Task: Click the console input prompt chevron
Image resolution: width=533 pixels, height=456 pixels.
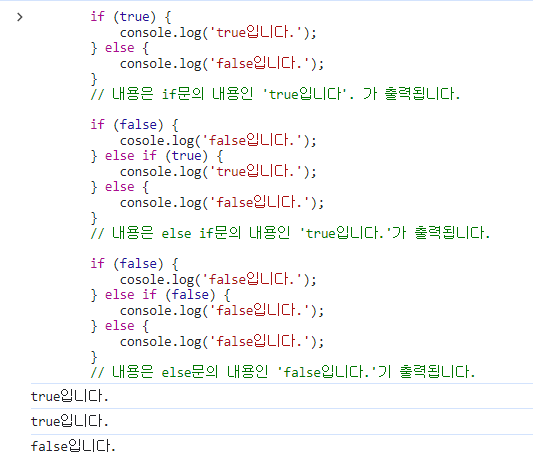Action: point(20,17)
